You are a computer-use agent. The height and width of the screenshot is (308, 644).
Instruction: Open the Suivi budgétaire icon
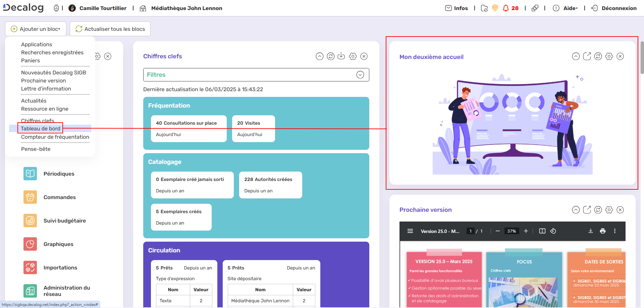pyautogui.click(x=30, y=221)
